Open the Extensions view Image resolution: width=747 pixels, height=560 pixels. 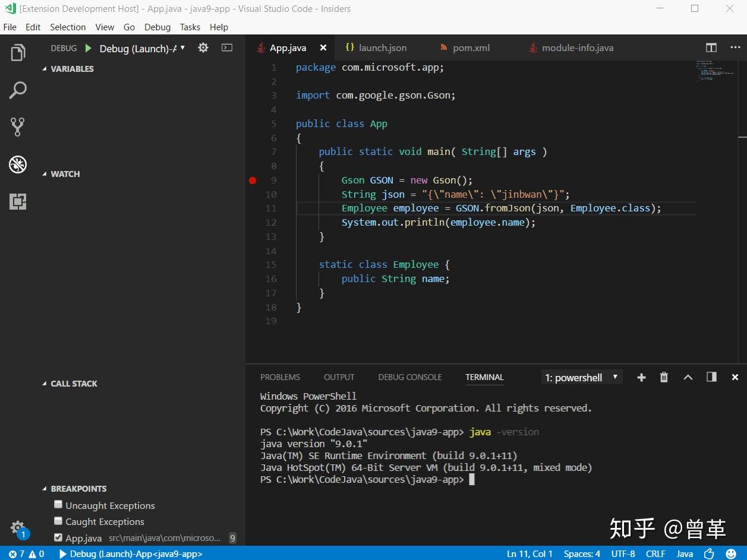(x=18, y=202)
